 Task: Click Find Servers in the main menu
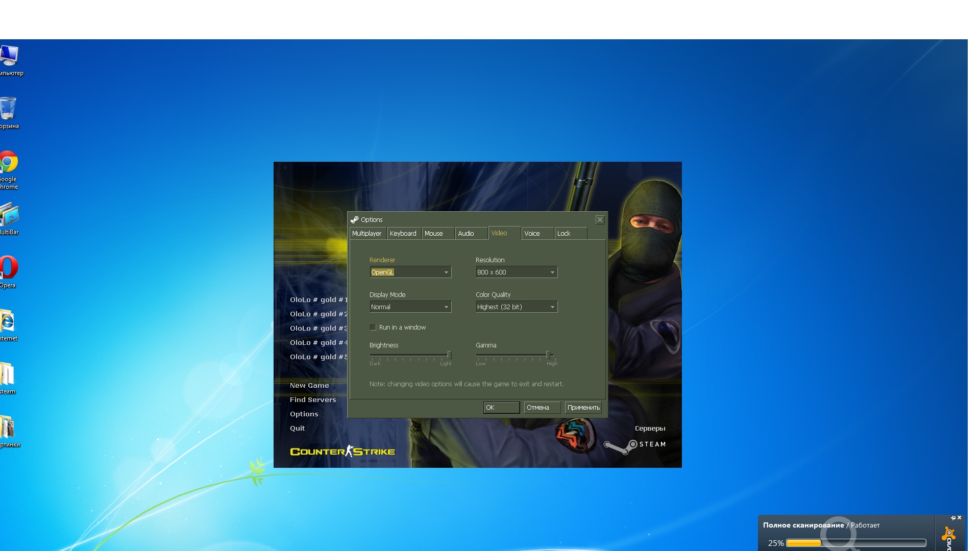click(x=313, y=400)
